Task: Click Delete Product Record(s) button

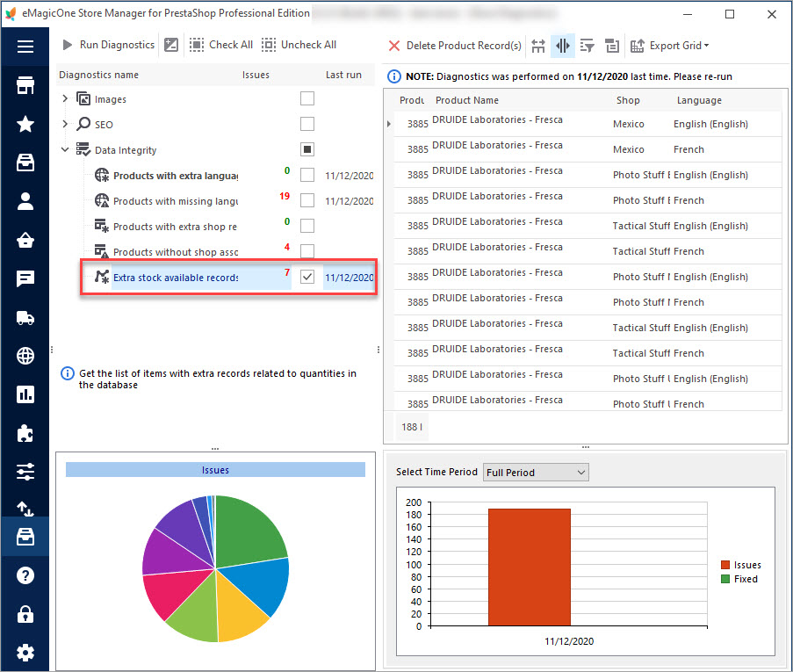Action: 455,46
